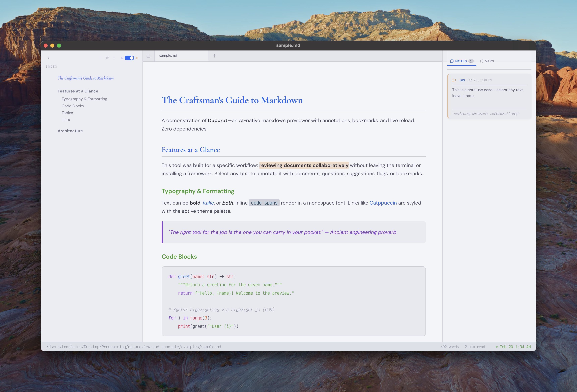Toggle the dark/light theme switch
The height and width of the screenshot is (392, 577).
[x=129, y=58]
